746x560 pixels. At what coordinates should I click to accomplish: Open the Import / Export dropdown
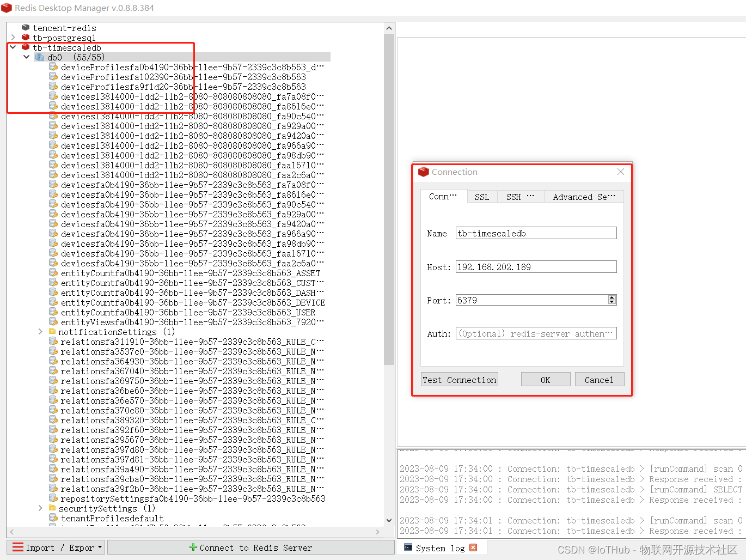tap(56, 547)
